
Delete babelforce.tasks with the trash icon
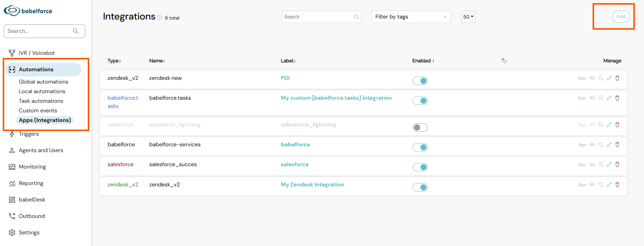point(617,98)
